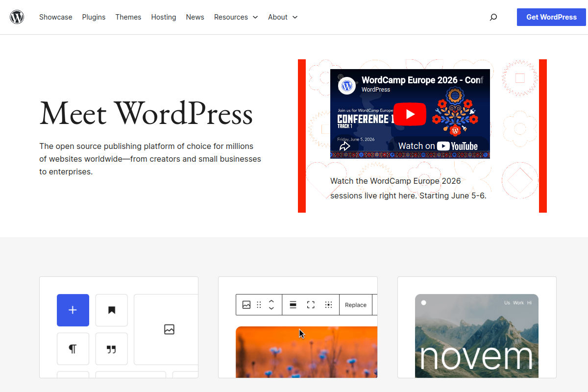Expand the About dropdown menu

[x=283, y=17]
